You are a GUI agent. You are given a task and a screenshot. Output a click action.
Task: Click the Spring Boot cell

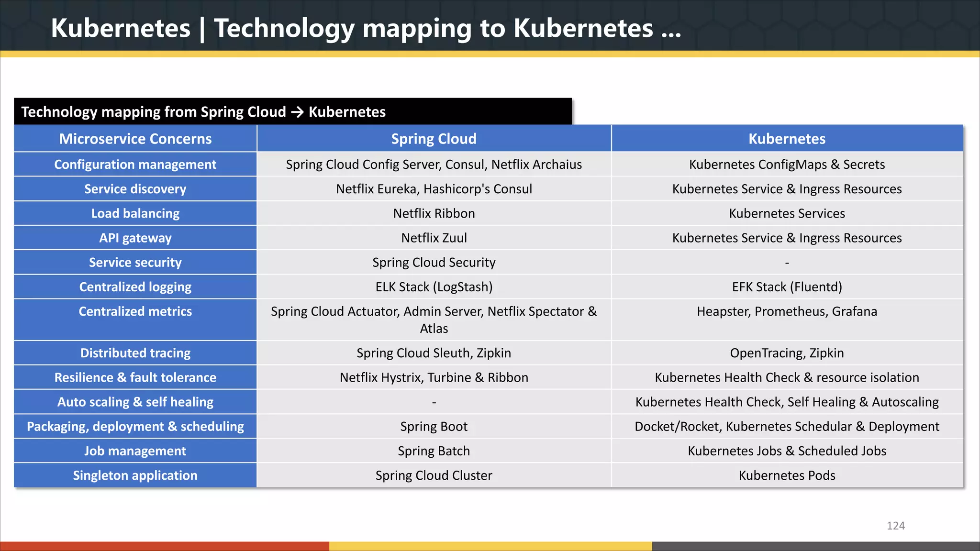coord(434,426)
